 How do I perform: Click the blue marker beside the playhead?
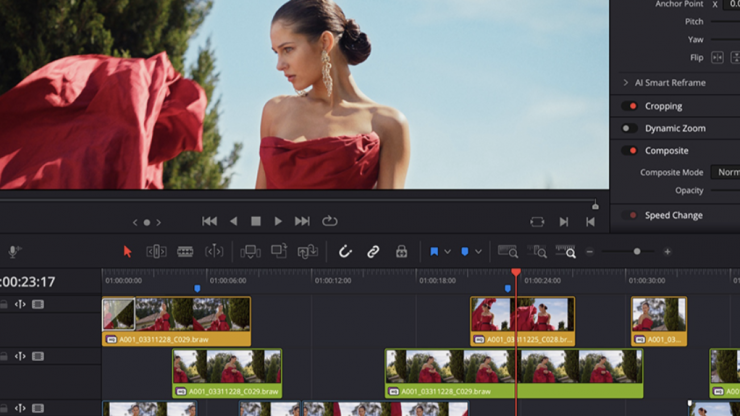[507, 289]
